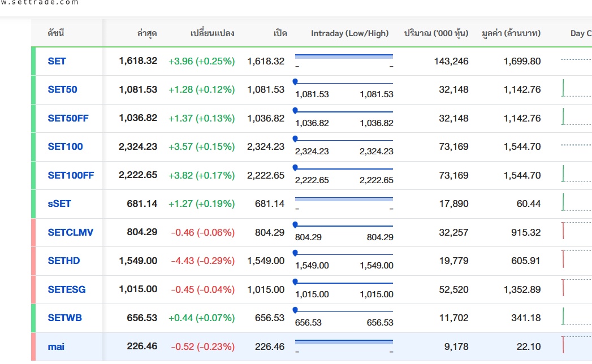Click the ล่าสุด column header
592x364 pixels.
click(147, 33)
